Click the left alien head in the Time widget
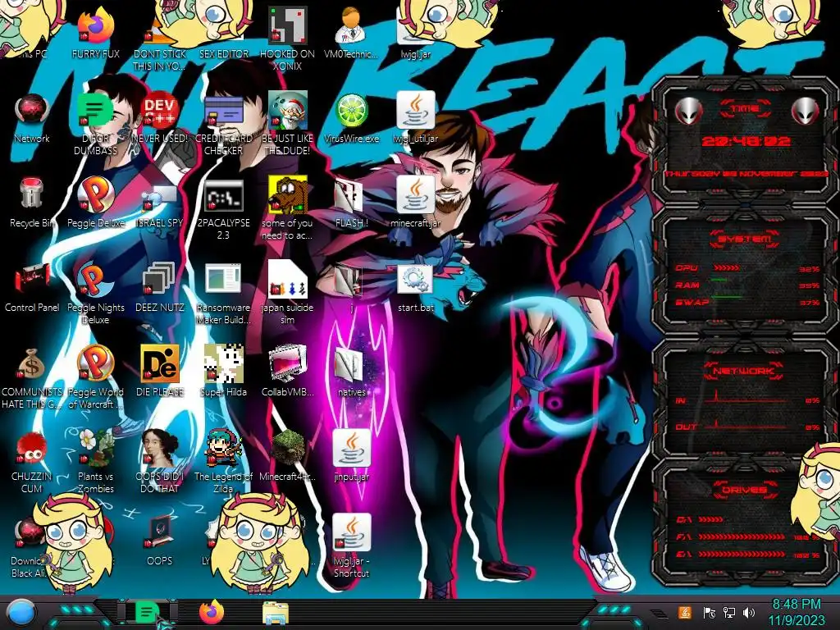The height and width of the screenshot is (630, 840). click(x=688, y=112)
